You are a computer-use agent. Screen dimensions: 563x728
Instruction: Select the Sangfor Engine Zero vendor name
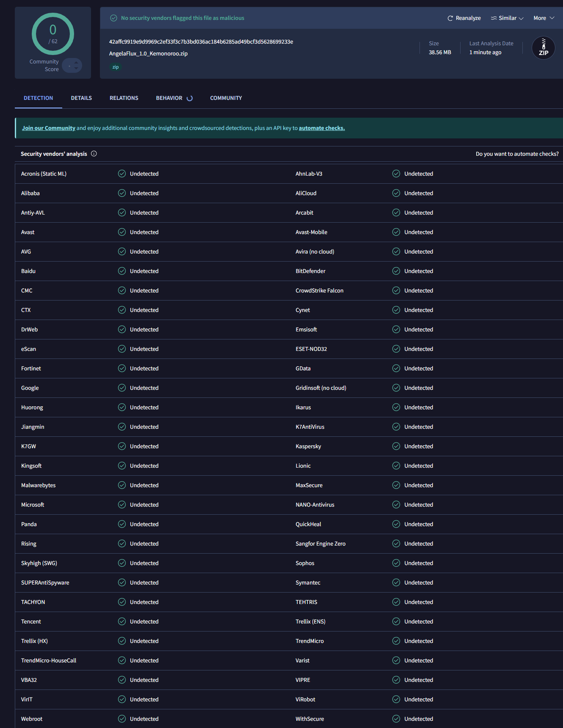tap(320, 544)
